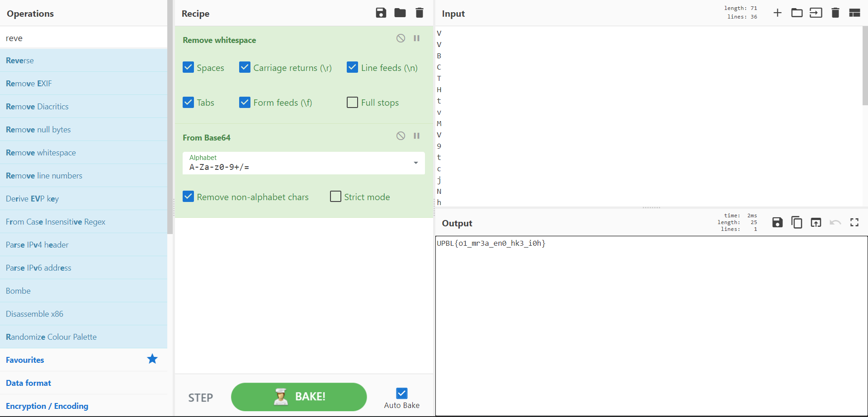Viewport: 868px width, 417px height.
Task: Select the Reverse operation
Action: [x=20, y=60]
